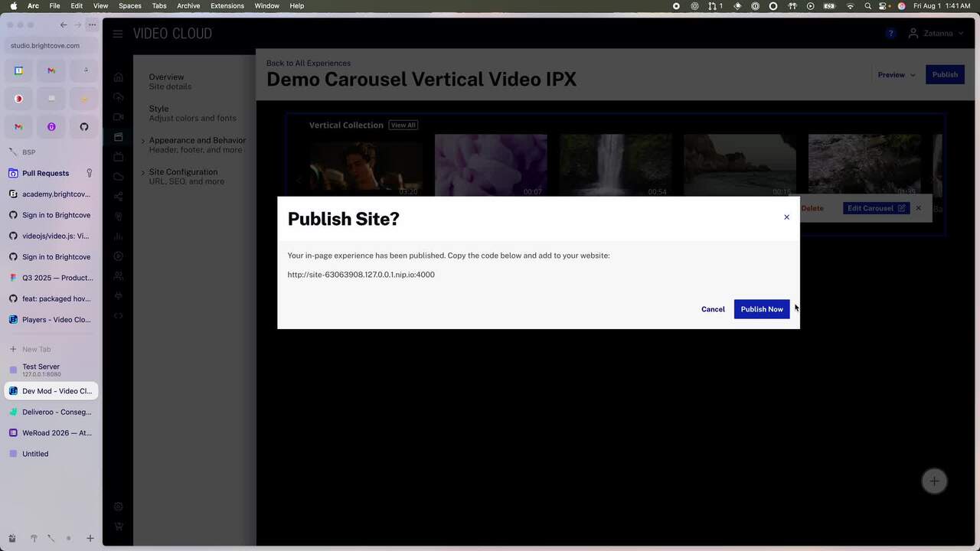Open the Wi-Fi menu bar icon

pos(850,6)
